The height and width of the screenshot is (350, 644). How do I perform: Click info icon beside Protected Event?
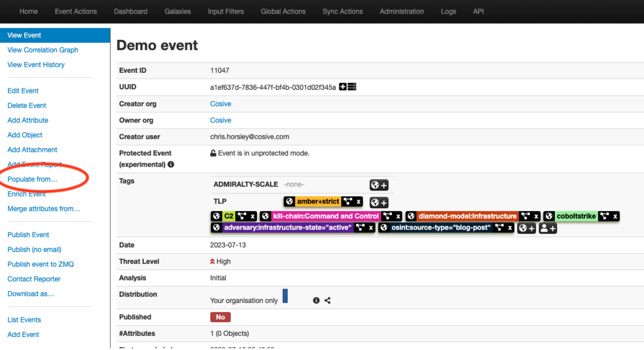(x=171, y=164)
